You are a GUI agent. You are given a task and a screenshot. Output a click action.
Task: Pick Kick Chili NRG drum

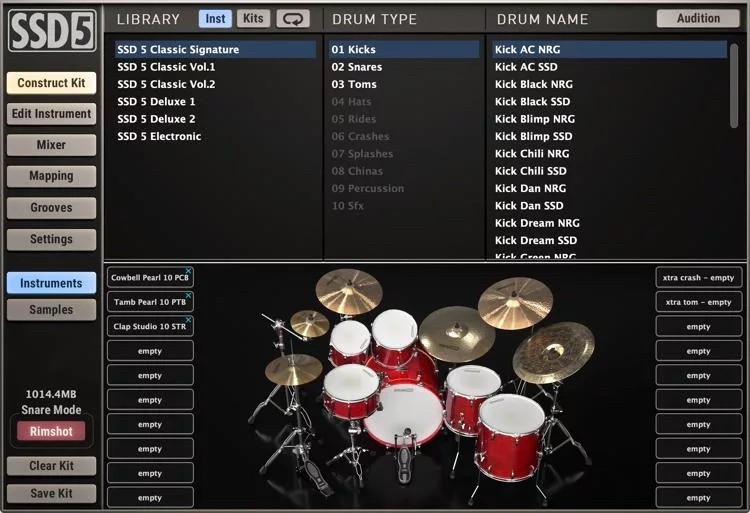(610, 153)
